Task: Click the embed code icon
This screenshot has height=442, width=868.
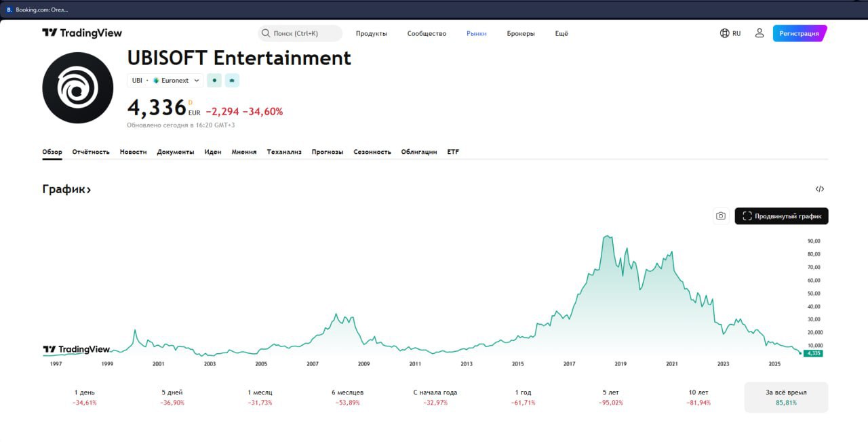Action: 819,189
